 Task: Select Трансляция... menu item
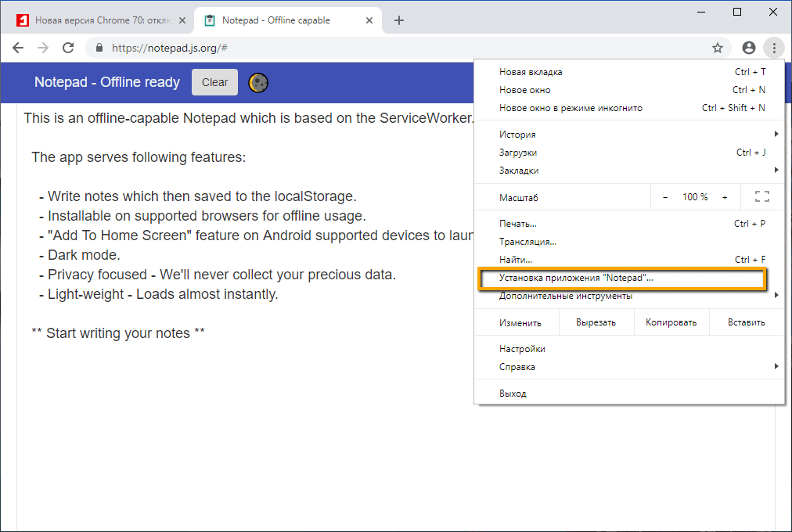629,242
